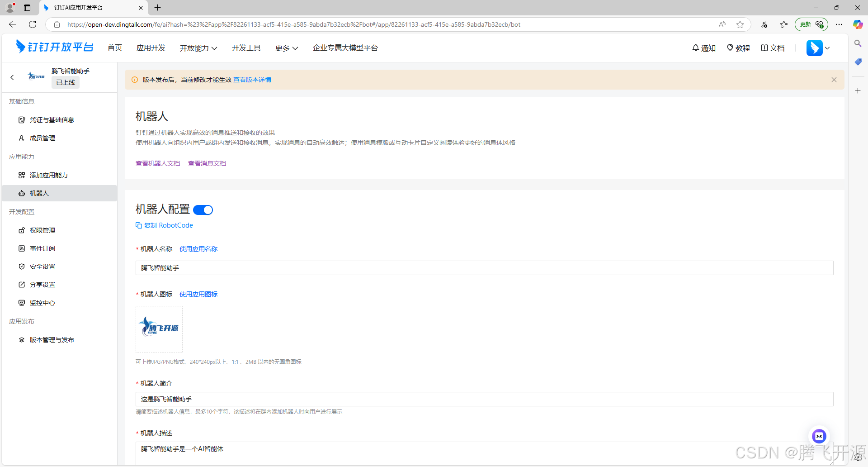Click the 机器人名称 input field
The width and height of the screenshot is (868, 467).
484,268
